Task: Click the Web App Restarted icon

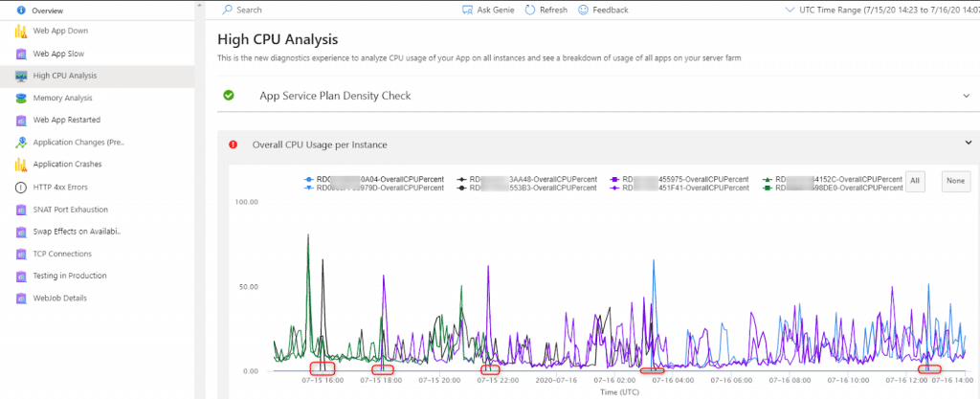Action: 21,120
